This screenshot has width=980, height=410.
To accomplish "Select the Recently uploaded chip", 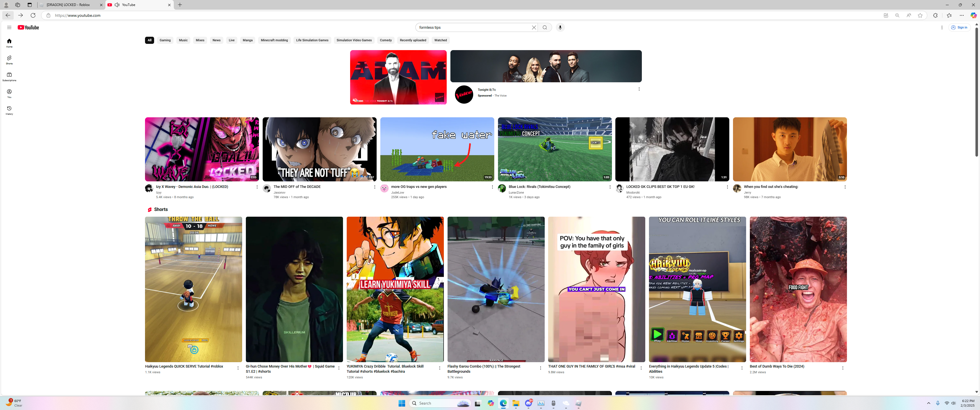I will pos(413,40).
